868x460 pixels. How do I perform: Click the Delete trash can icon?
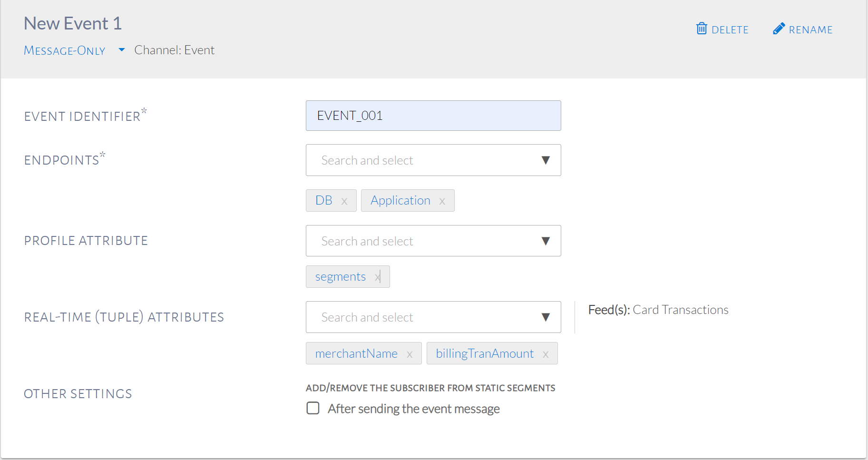click(x=702, y=29)
